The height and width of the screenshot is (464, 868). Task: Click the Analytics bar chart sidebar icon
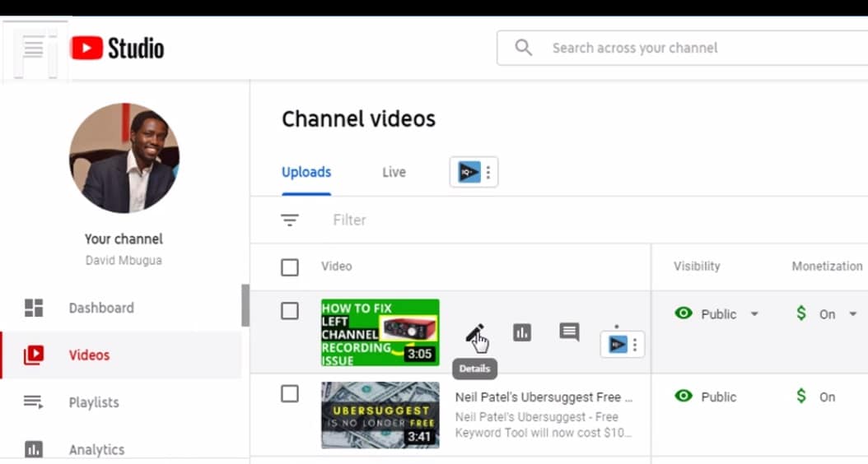coord(34,449)
